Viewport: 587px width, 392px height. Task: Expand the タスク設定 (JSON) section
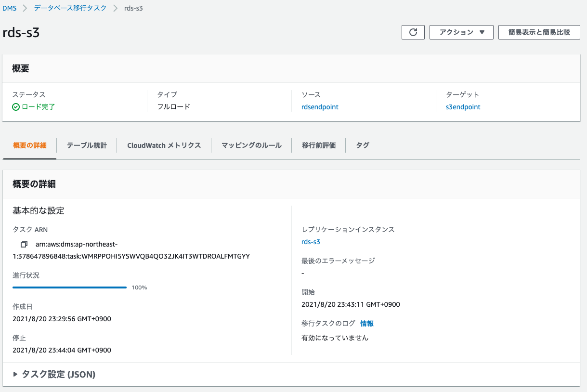[54, 374]
